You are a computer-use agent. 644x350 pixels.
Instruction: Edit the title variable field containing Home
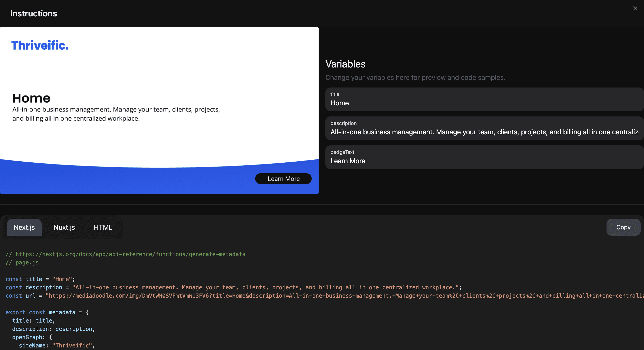coord(484,99)
